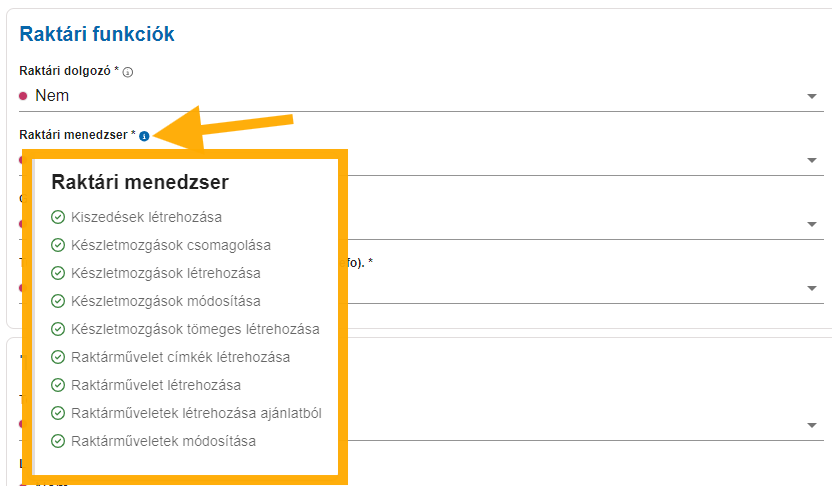The height and width of the screenshot is (486, 832).
Task: Expand the Raktári menedzser dropdown arrow
Action: pyautogui.click(x=811, y=160)
